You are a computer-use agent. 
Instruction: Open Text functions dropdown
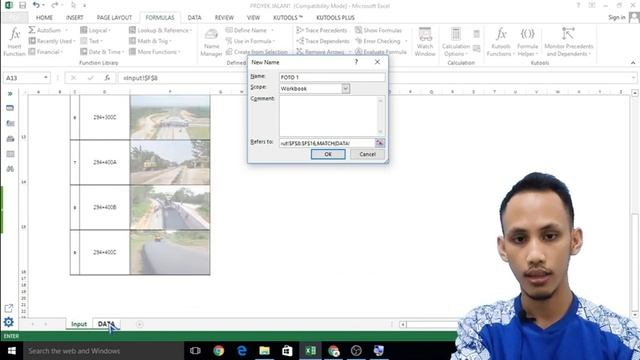pos(91,41)
